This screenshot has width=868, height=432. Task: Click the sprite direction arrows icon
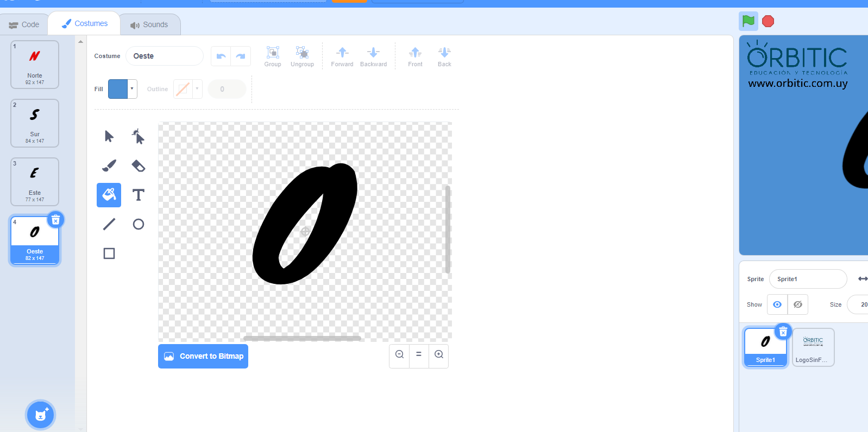coord(863,278)
